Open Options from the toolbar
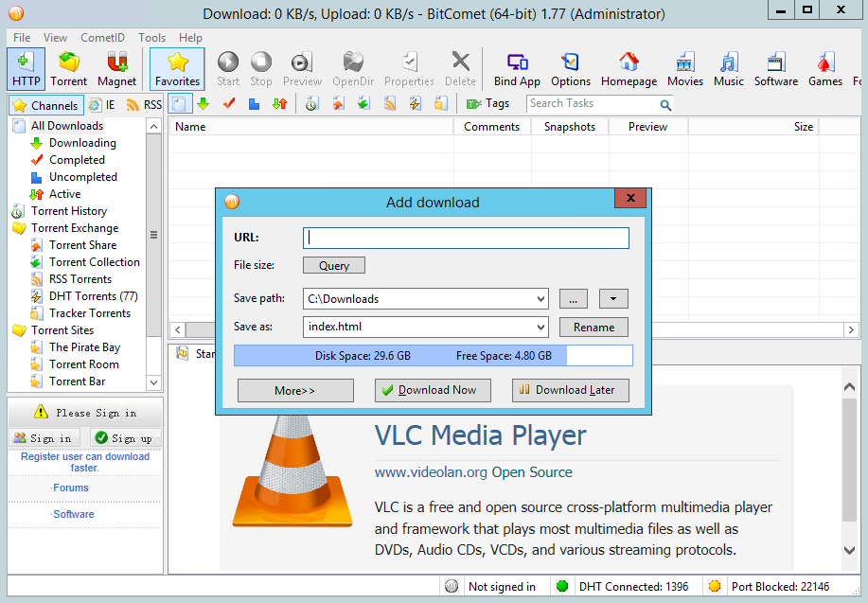The height and width of the screenshot is (603, 868). (x=571, y=69)
